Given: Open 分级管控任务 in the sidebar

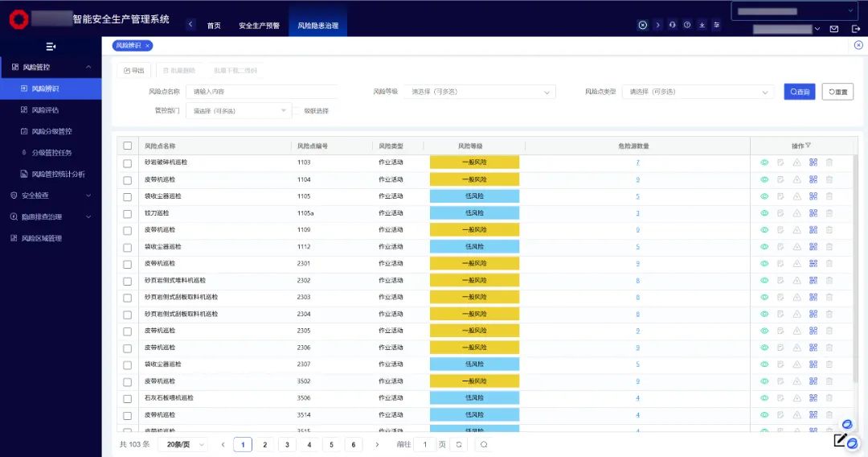Looking at the screenshot, I should [x=51, y=152].
